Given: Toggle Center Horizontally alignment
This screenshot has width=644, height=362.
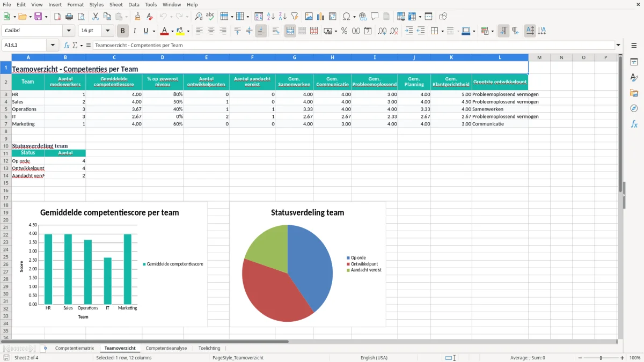Looking at the screenshot, I should pos(211,31).
